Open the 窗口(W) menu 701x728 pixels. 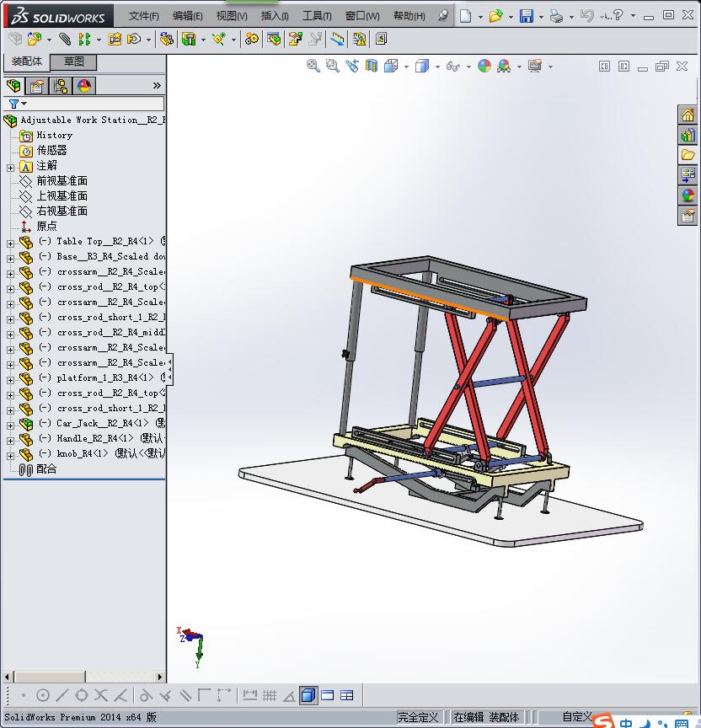click(x=362, y=16)
